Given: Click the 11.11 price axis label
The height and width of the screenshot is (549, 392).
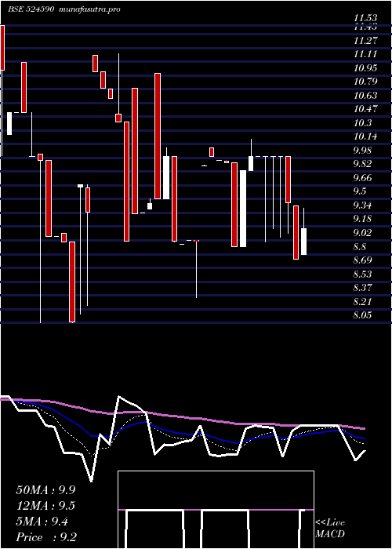Looking at the screenshot, I should (365, 54).
